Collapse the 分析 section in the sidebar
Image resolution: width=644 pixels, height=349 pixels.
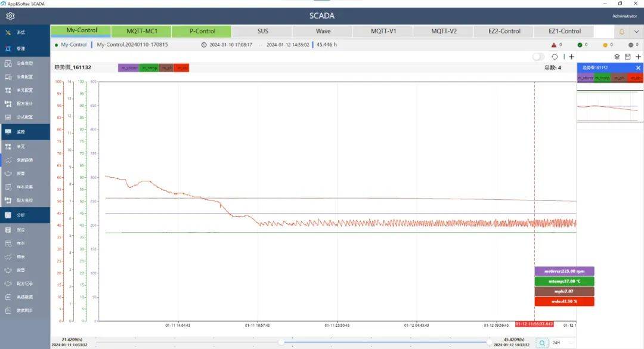coord(24,215)
